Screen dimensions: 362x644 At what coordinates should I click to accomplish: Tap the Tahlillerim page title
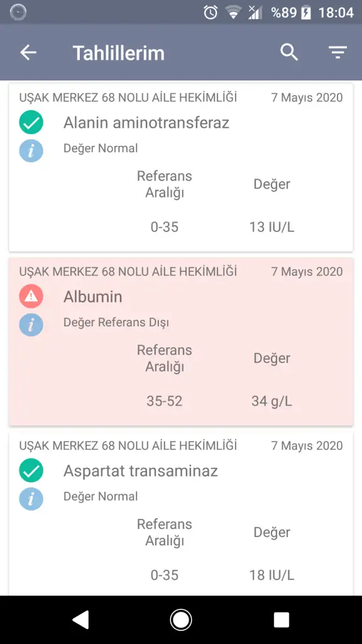click(x=119, y=53)
